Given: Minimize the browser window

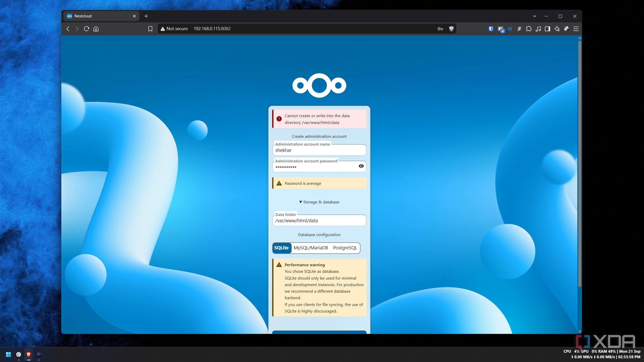Looking at the screenshot, I should 546,16.
